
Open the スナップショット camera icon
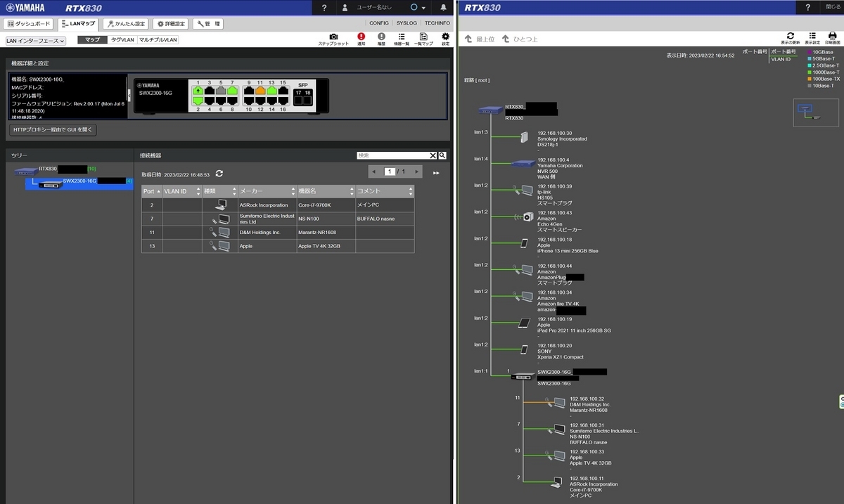coord(333,37)
